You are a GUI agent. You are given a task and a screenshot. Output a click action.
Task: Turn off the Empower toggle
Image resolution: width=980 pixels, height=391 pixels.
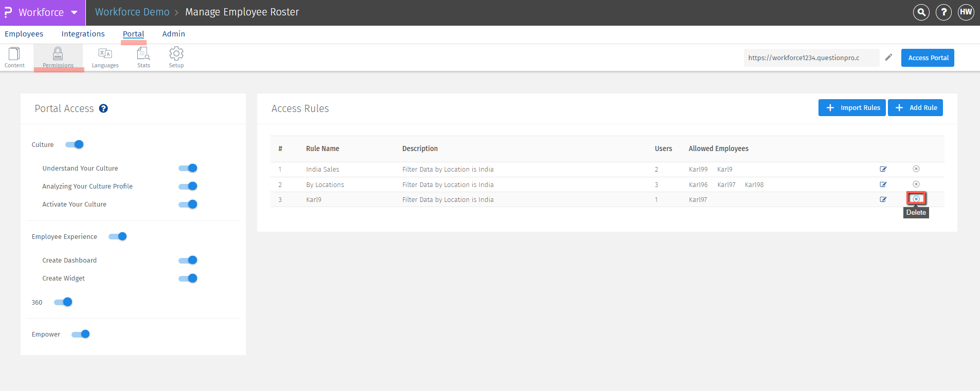tap(81, 334)
